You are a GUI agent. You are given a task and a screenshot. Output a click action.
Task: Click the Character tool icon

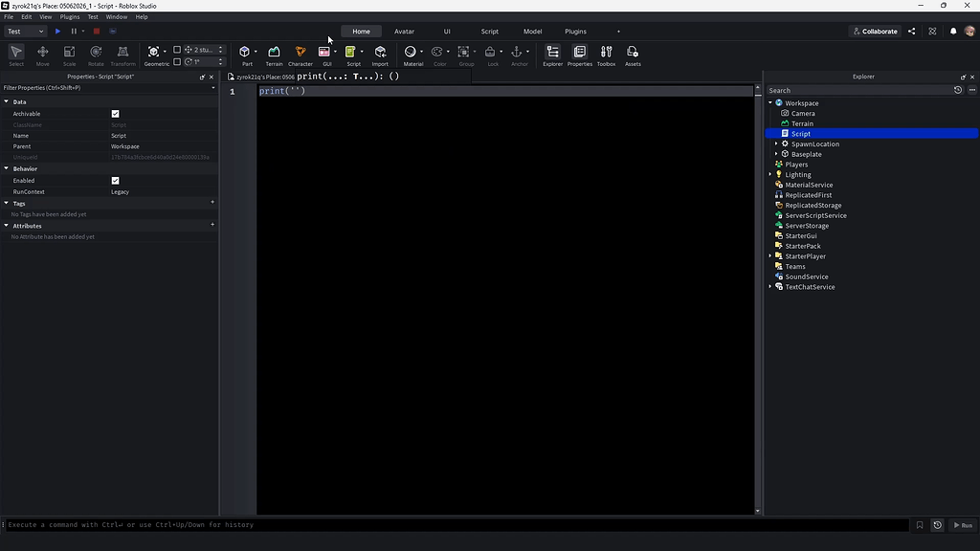point(300,52)
